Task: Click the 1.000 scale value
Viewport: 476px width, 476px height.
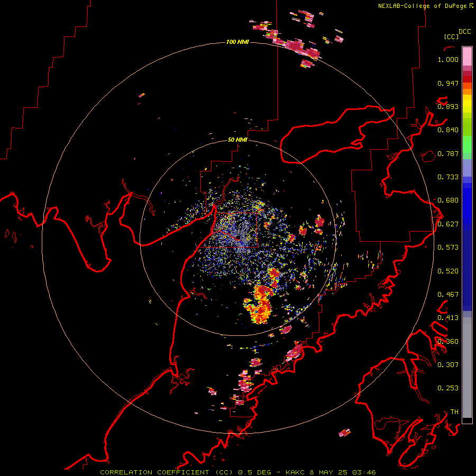Action: pyautogui.click(x=448, y=59)
